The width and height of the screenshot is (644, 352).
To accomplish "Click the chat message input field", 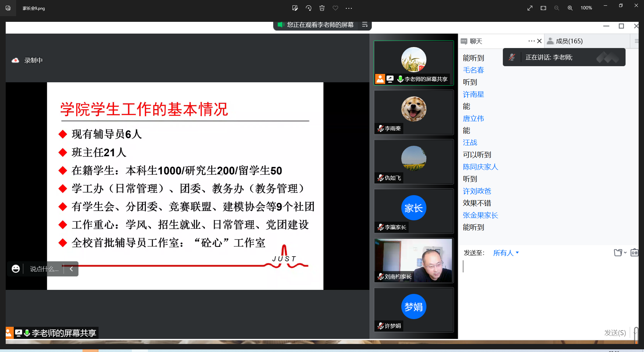I will (x=547, y=285).
